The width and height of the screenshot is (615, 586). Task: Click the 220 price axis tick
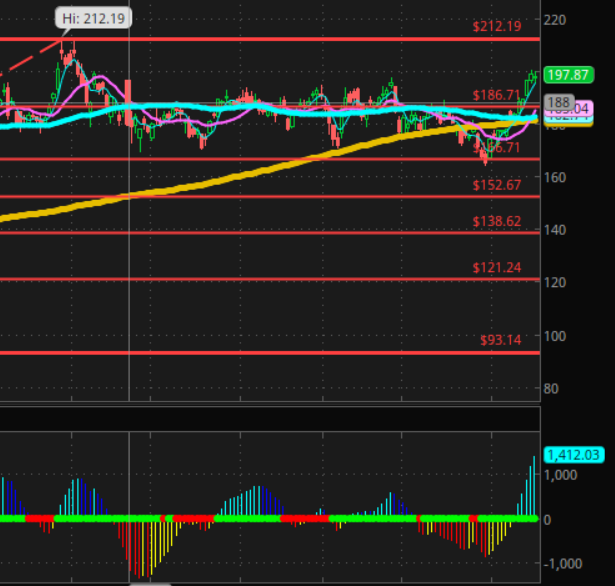pos(555,20)
